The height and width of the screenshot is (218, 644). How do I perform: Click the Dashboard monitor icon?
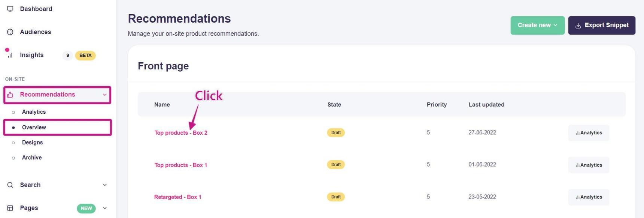pyautogui.click(x=10, y=9)
